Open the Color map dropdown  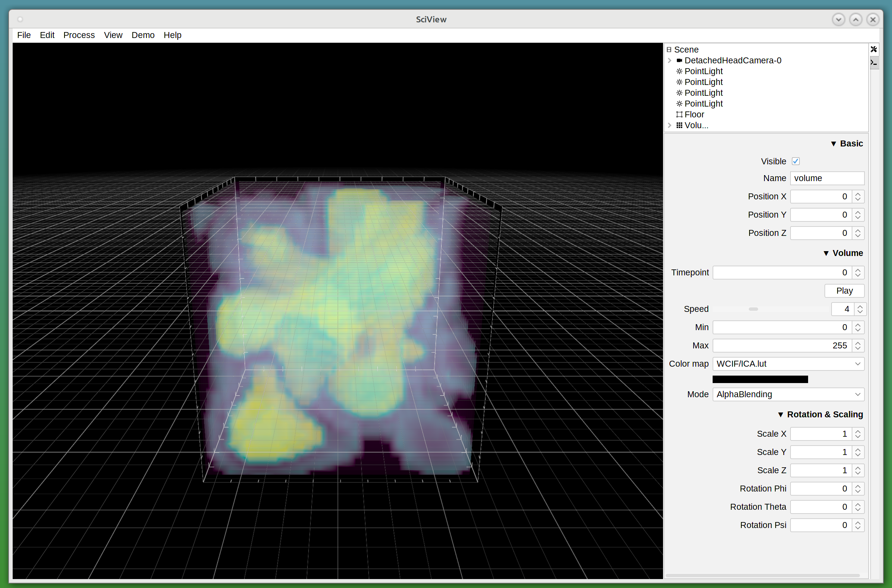[788, 364]
